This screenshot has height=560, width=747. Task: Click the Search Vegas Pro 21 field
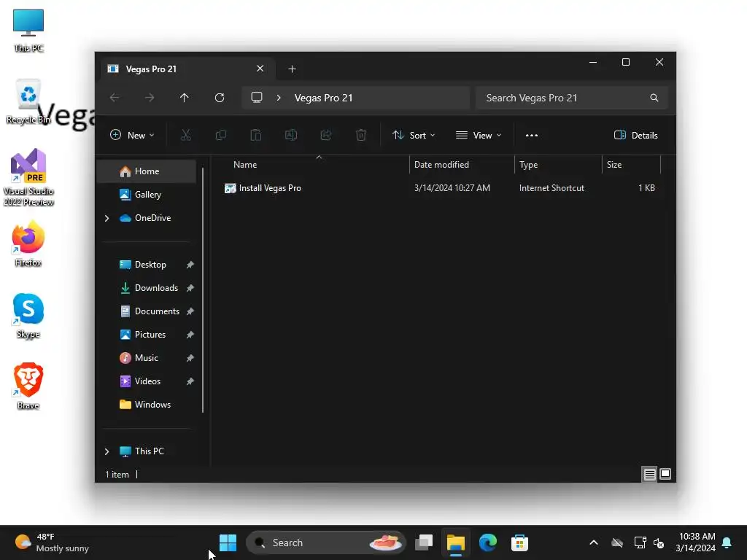tap(572, 98)
